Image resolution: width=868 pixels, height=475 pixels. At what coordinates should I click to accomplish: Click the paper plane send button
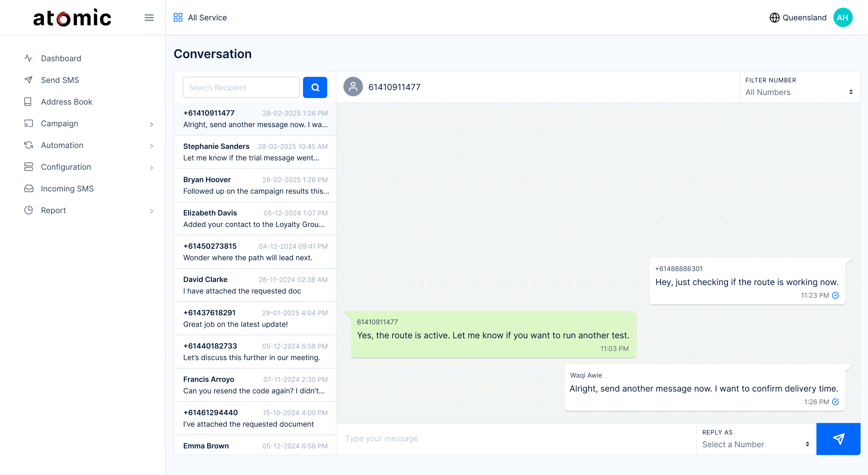pos(838,439)
